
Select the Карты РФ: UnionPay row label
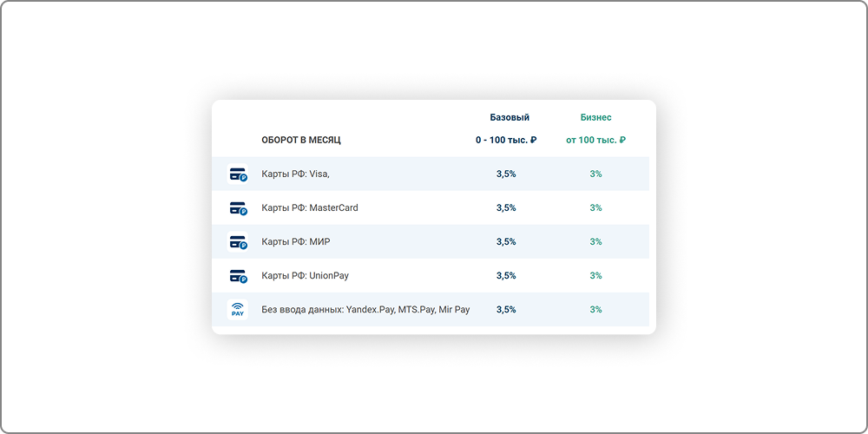(x=305, y=276)
